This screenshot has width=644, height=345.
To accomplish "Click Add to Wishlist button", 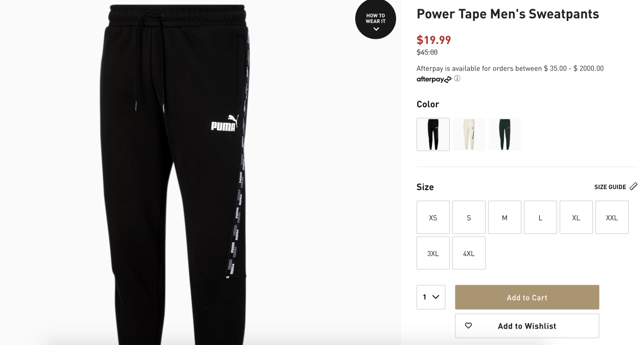I will click(527, 326).
